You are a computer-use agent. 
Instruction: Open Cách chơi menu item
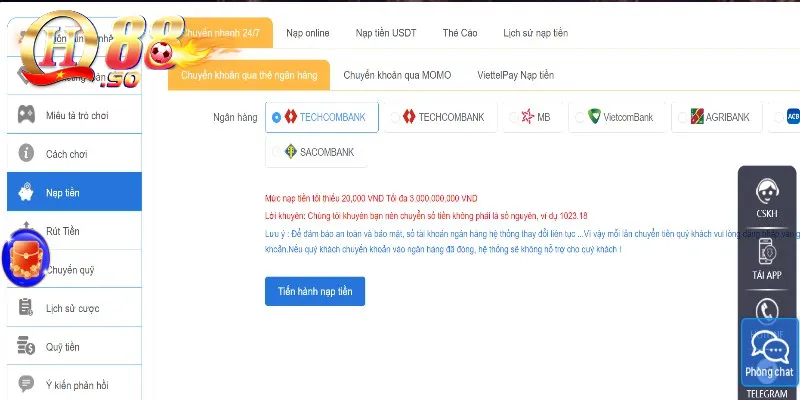(74, 153)
